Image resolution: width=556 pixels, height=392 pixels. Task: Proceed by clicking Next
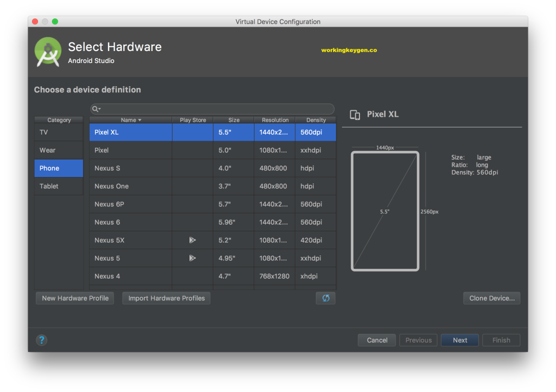click(x=459, y=340)
